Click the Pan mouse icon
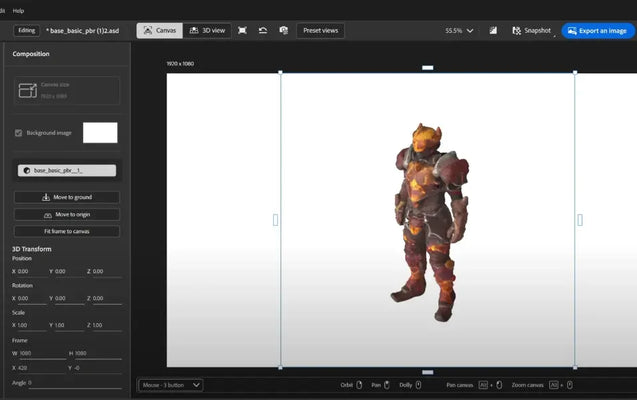The image size is (637, 400). pos(386,384)
